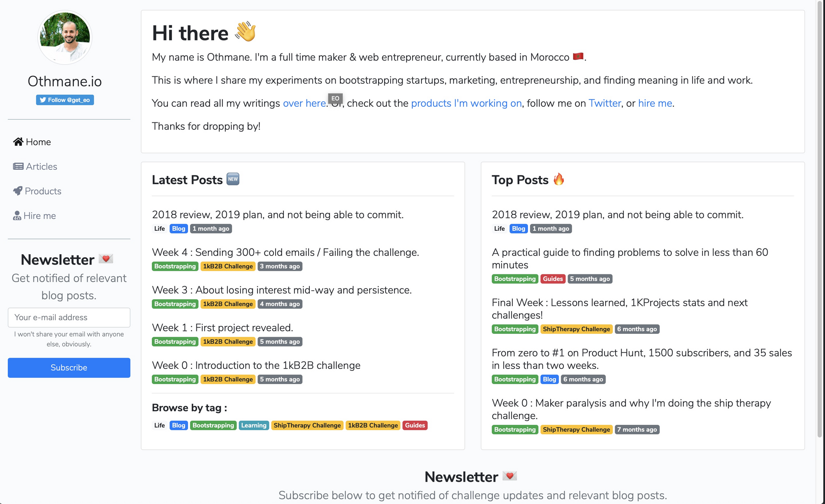Follow the 'over here' writings link
The image size is (825, 504).
(x=304, y=103)
